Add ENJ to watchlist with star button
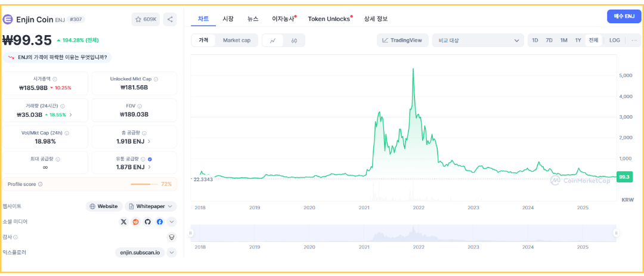Image resolution: width=644 pixels, height=276 pixels. (x=145, y=19)
